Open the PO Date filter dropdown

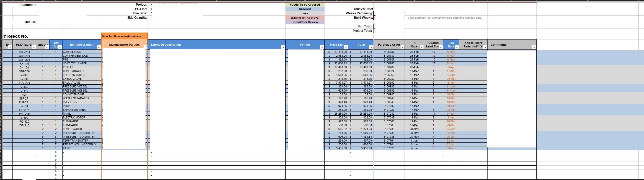[421, 47]
